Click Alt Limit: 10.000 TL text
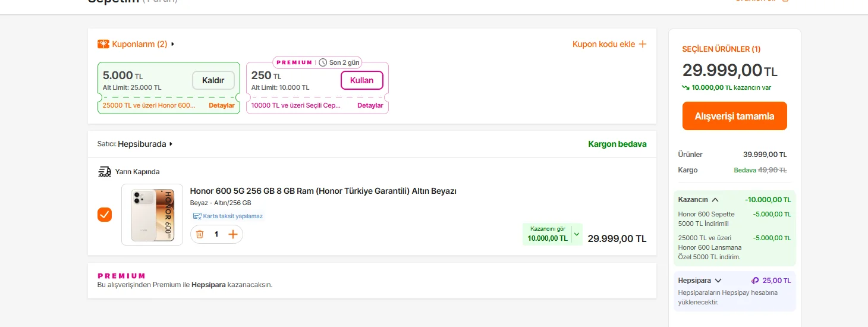 280,87
